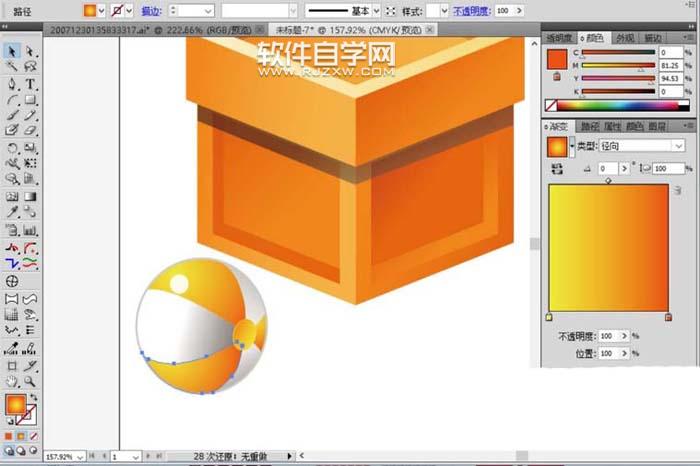
Task: Open stroke color dropdown in control bar
Action: [x=129, y=11]
